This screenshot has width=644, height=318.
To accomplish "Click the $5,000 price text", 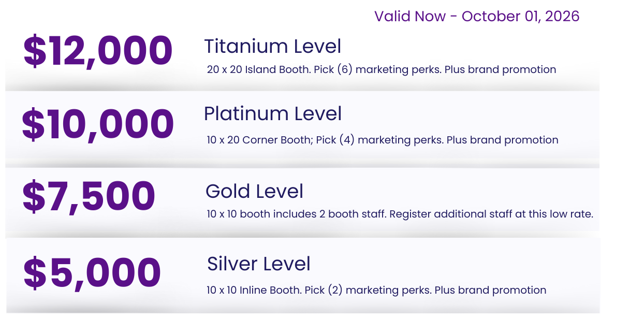I will [92, 273].
